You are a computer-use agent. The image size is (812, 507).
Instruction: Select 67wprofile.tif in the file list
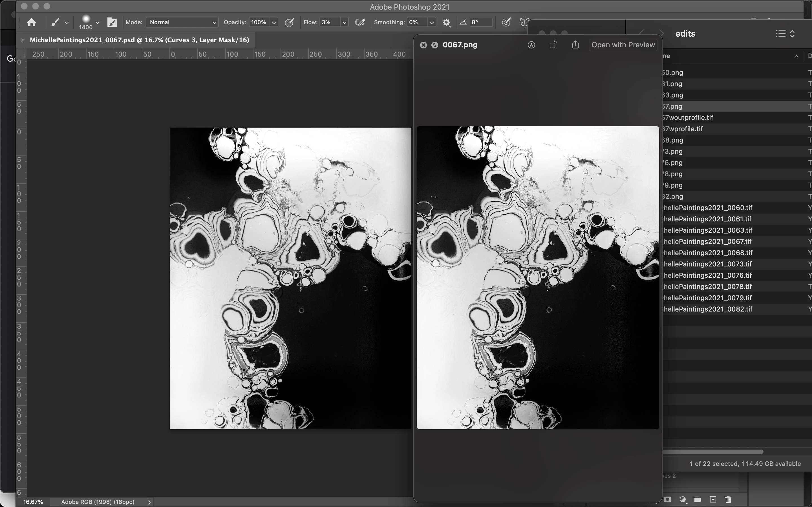tap(683, 129)
